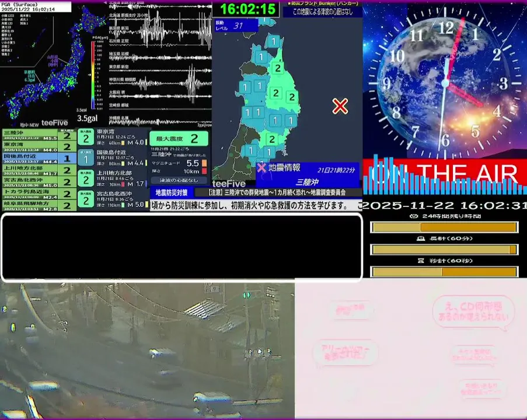Click the intensity 2 badge for 宮古島北西沖 card
This screenshot has width=527, height=420.
[86, 199]
